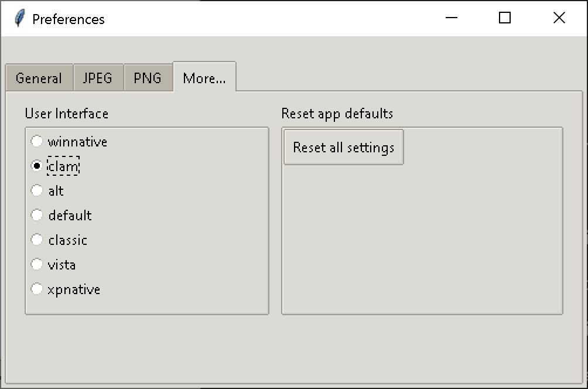Choose the winnative theme radio button
The height and width of the screenshot is (389, 588).
37,142
